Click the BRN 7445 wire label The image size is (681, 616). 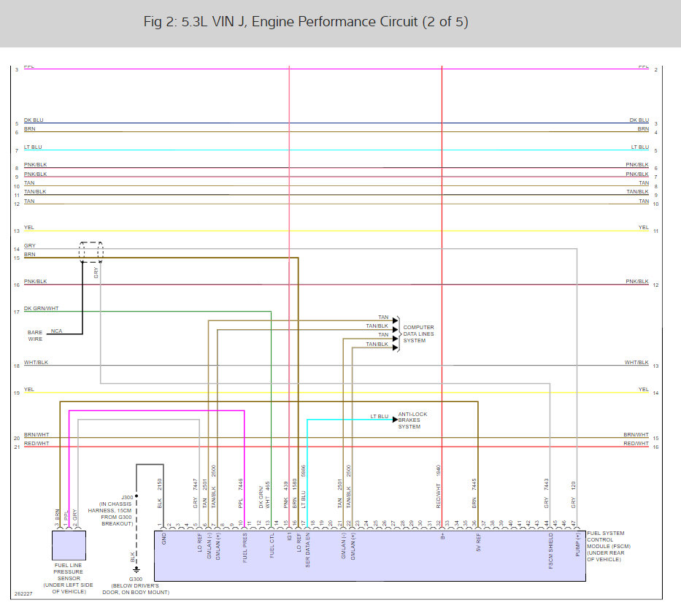tap(474, 493)
